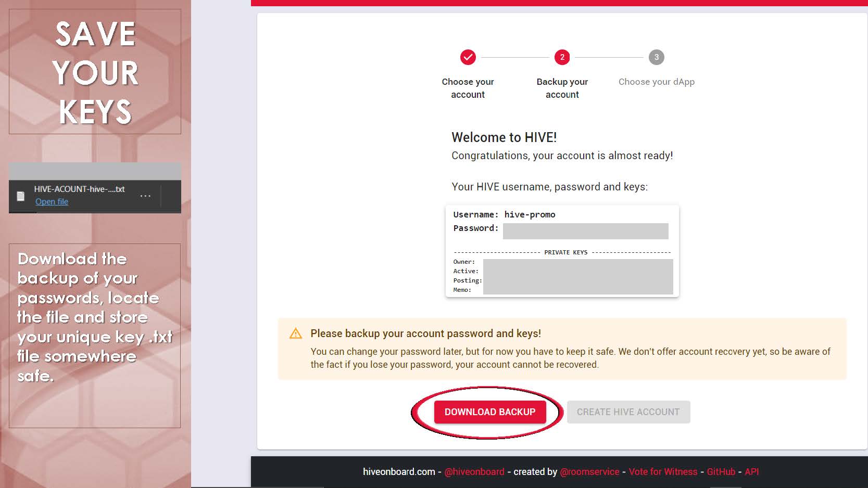
Task: Click the 'Your HIVE username, password and keys:' text
Action: 550,187
